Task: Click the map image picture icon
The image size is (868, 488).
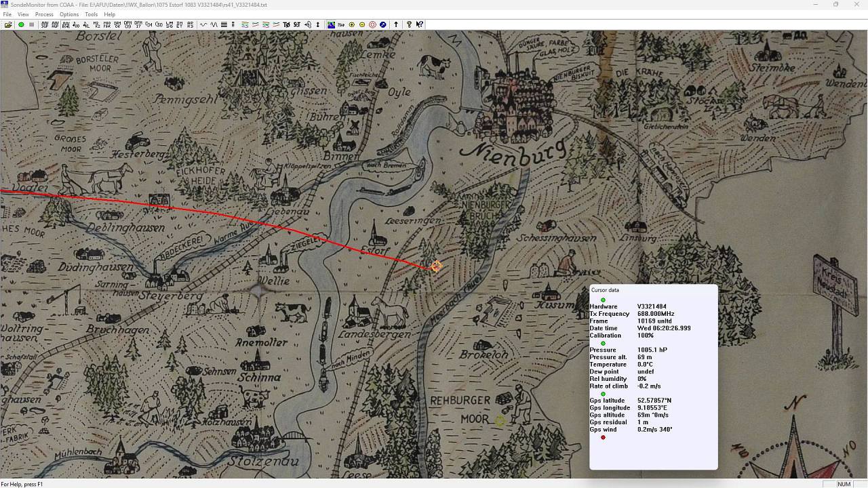Action: [x=331, y=24]
